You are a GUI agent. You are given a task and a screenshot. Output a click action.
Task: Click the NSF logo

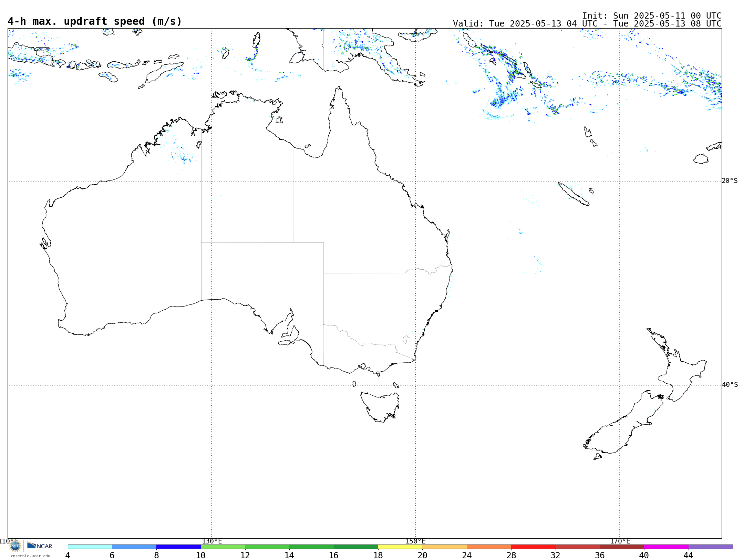[x=15, y=546]
